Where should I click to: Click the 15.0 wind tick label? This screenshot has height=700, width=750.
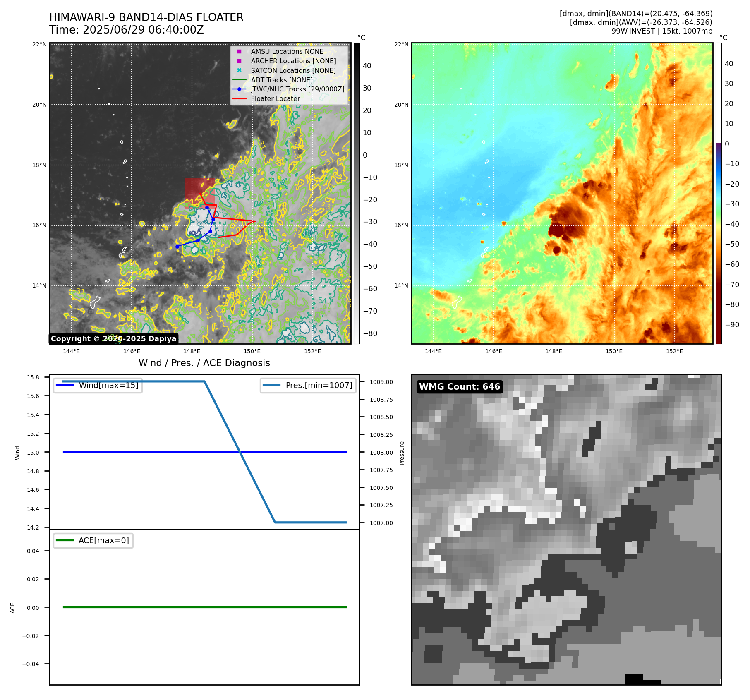coord(33,453)
